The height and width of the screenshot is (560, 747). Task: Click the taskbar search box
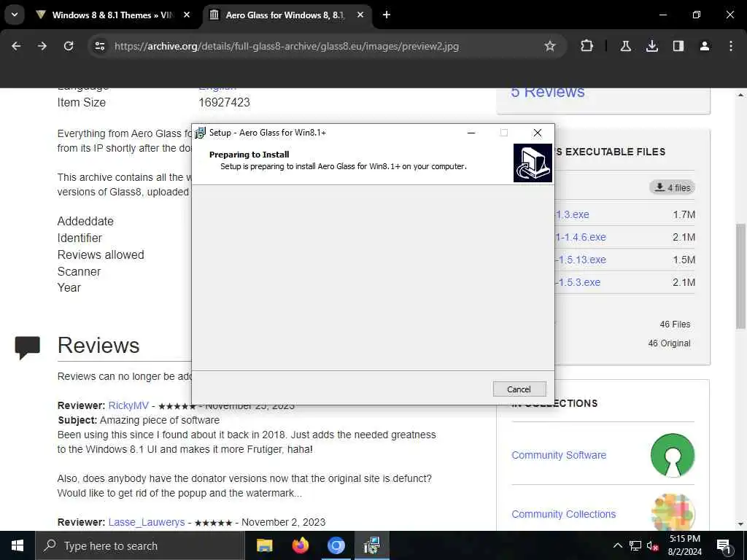click(140, 545)
